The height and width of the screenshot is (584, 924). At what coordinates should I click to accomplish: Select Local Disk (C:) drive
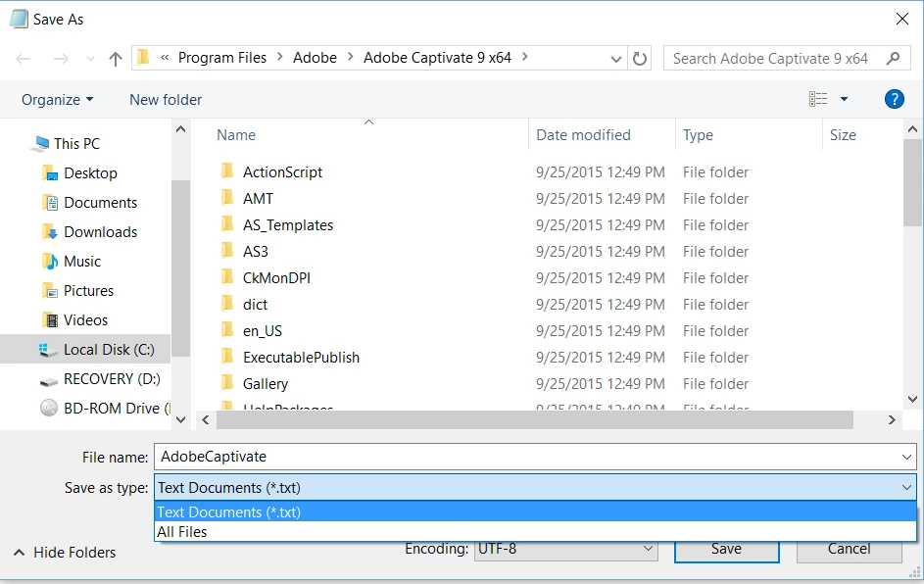[x=85, y=350]
